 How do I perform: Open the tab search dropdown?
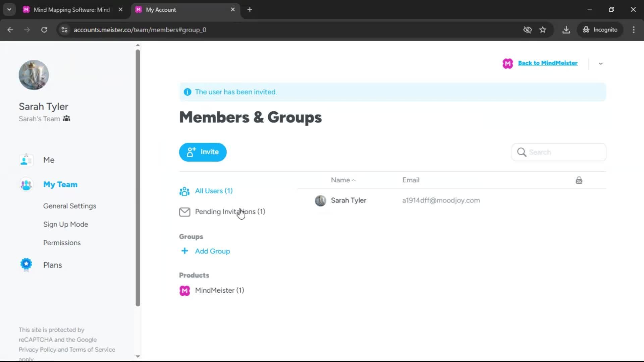pos(9,10)
